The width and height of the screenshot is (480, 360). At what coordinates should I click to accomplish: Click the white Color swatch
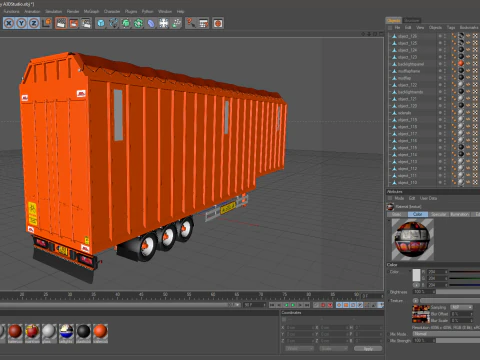click(x=416, y=275)
